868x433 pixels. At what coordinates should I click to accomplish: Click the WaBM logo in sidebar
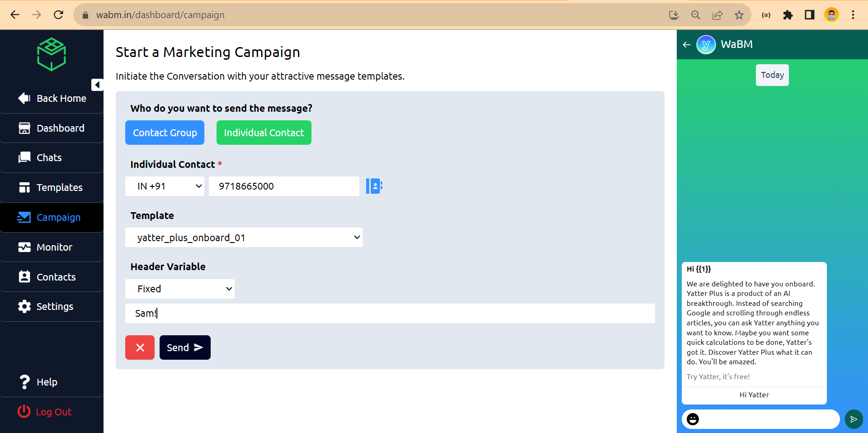pos(52,54)
